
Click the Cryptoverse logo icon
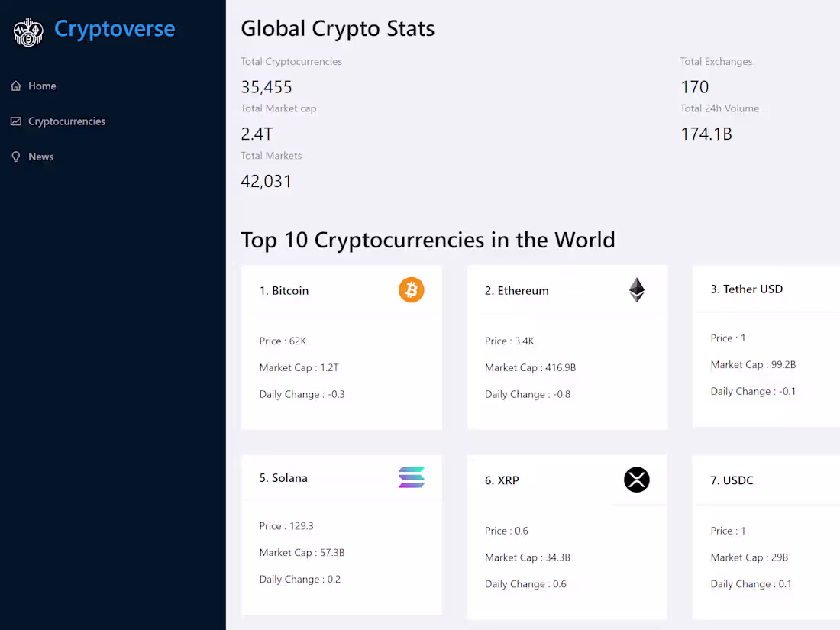pyautogui.click(x=28, y=31)
